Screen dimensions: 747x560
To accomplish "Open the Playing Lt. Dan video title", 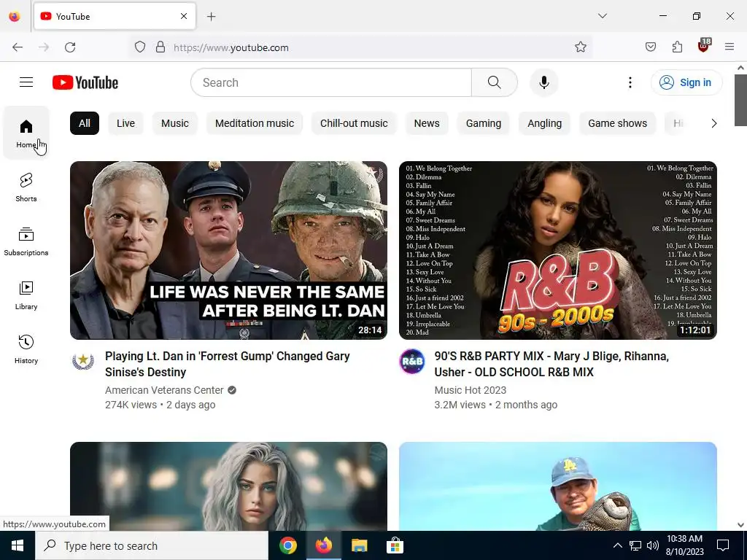I will (x=228, y=364).
